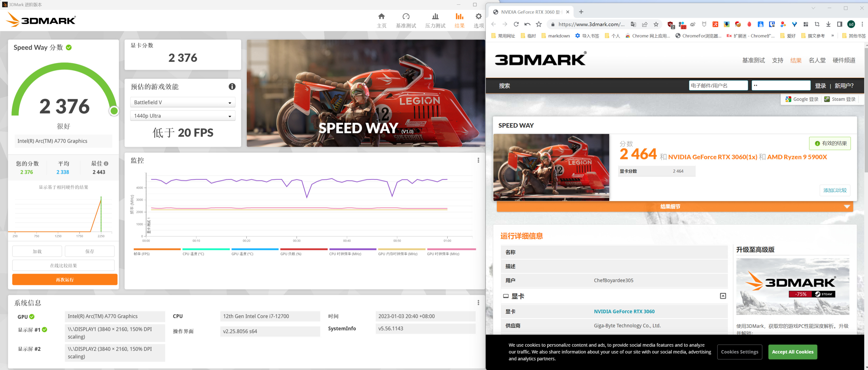Screen dimensions: 868x370
Task: Open the Home icon in 3DMark
Action: [381, 17]
